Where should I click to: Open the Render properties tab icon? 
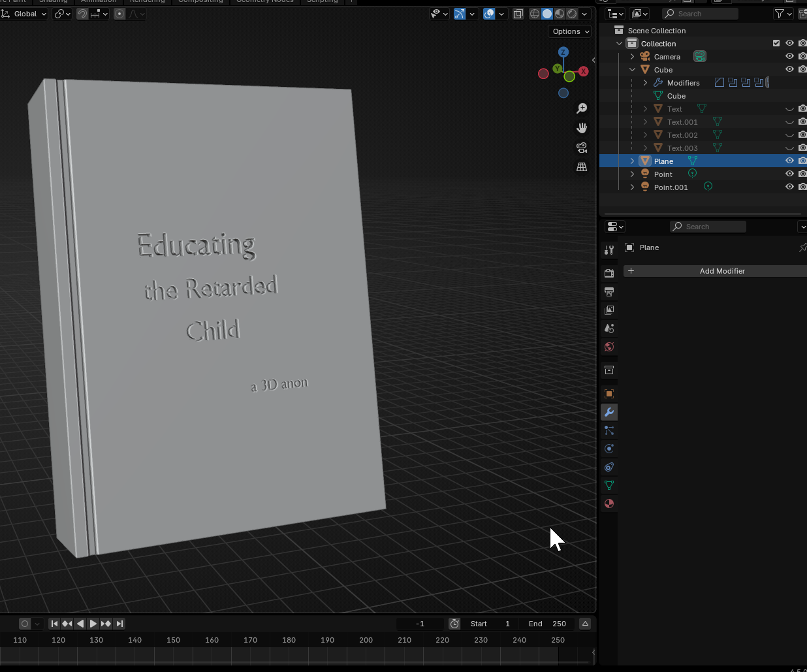pos(609,274)
